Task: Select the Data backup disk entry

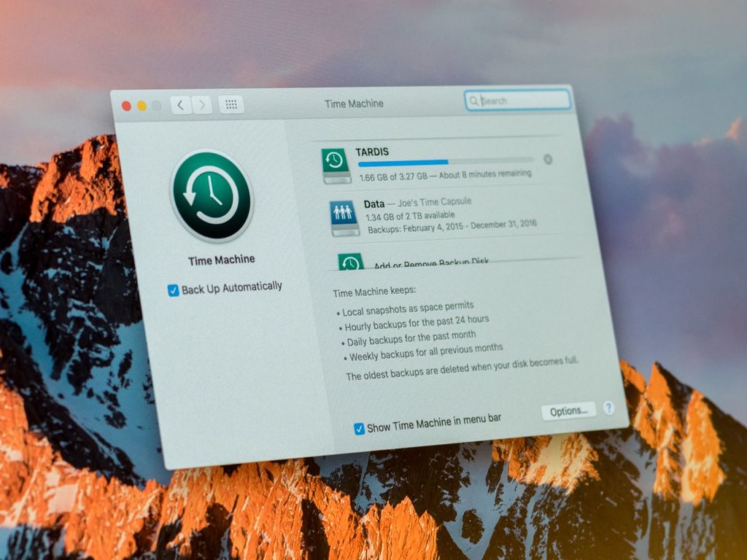Action: 430,213
